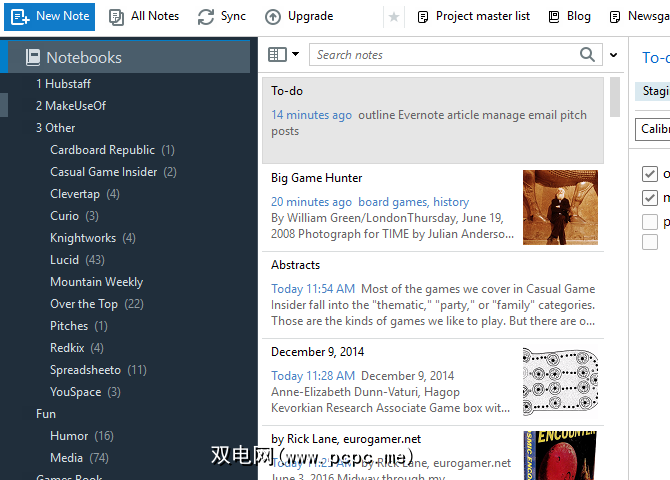Open the YouSpace notebook
The width and height of the screenshot is (670, 480).
[85, 392]
